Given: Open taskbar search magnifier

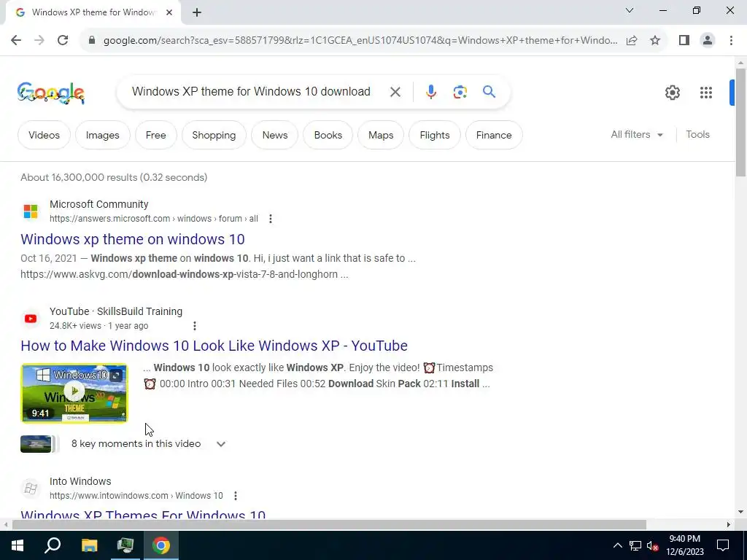Looking at the screenshot, I should point(53,545).
